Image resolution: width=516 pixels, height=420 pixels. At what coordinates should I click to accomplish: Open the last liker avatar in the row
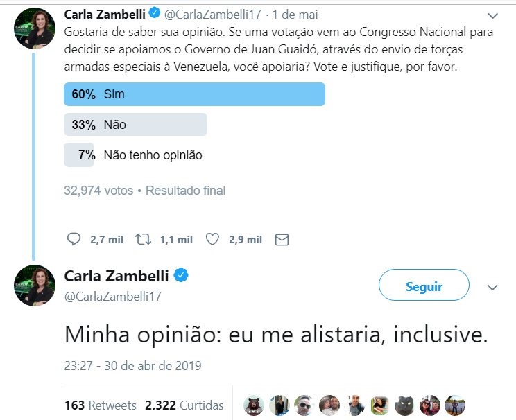tap(455, 405)
